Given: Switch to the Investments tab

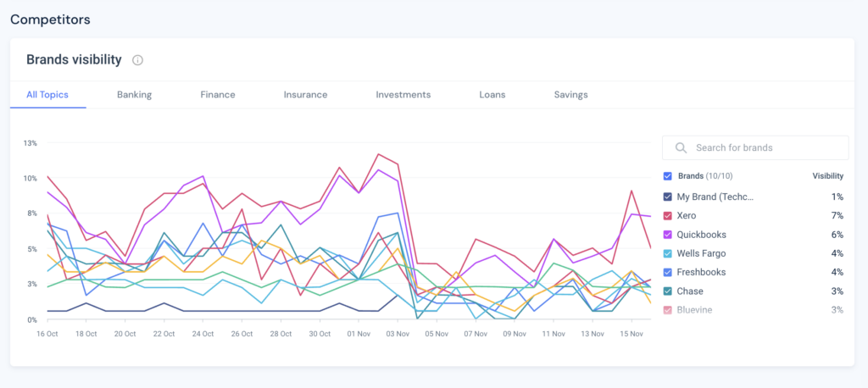Looking at the screenshot, I should pos(403,95).
